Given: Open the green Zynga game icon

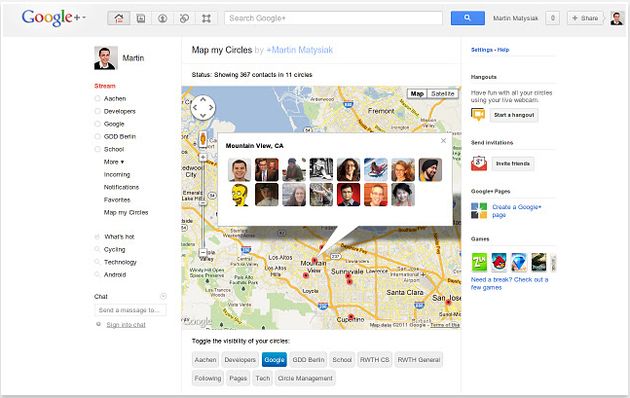Looking at the screenshot, I should (479, 262).
